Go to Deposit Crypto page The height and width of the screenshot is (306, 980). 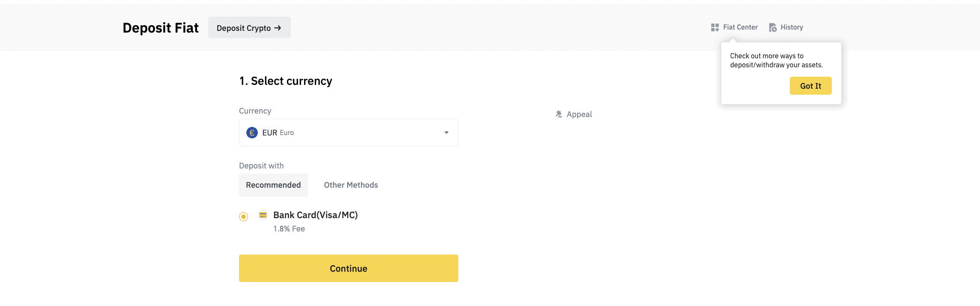point(244,28)
